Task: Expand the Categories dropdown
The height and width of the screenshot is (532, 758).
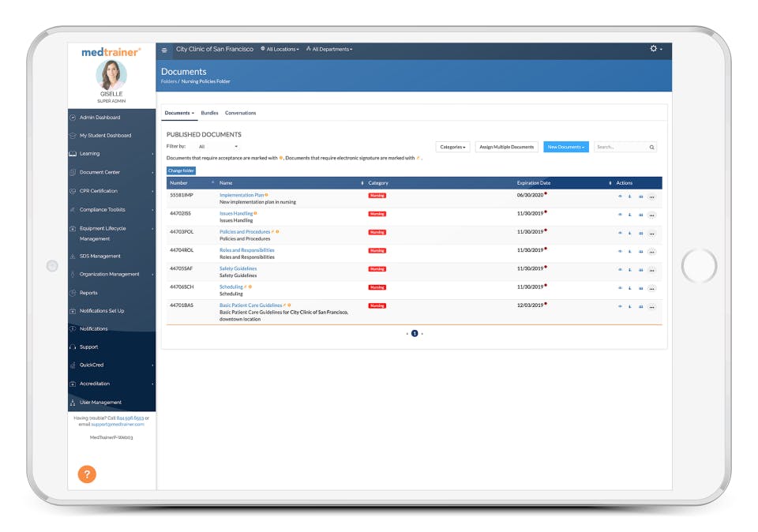Action: click(452, 147)
